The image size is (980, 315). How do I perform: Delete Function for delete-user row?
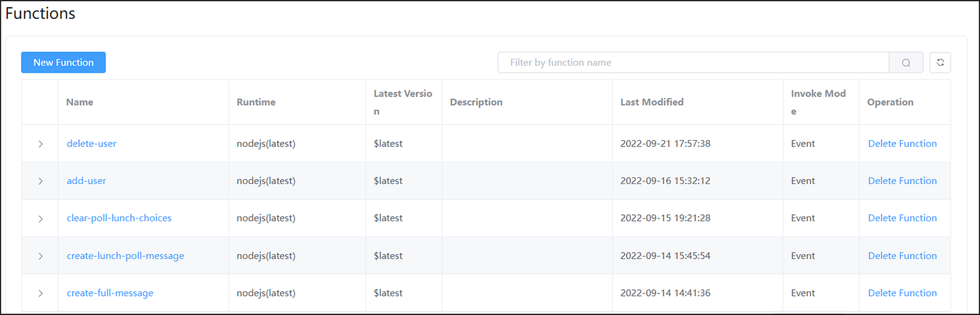(902, 143)
